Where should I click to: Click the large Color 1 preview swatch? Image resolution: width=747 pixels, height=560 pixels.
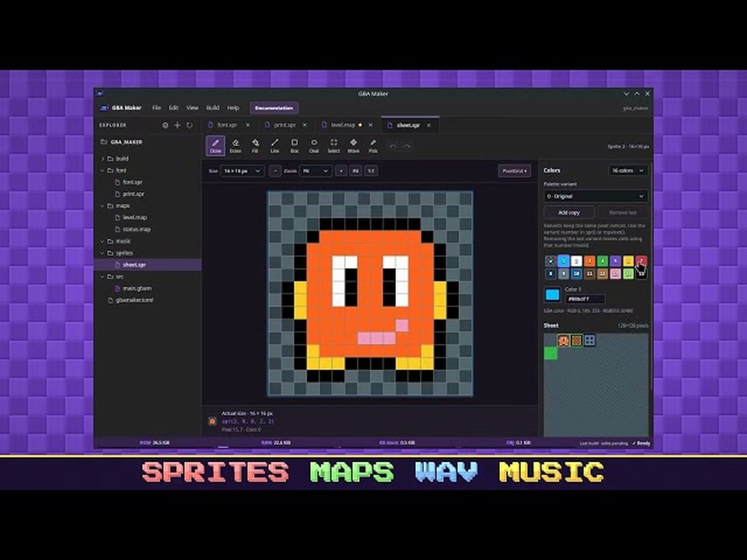[x=552, y=295]
